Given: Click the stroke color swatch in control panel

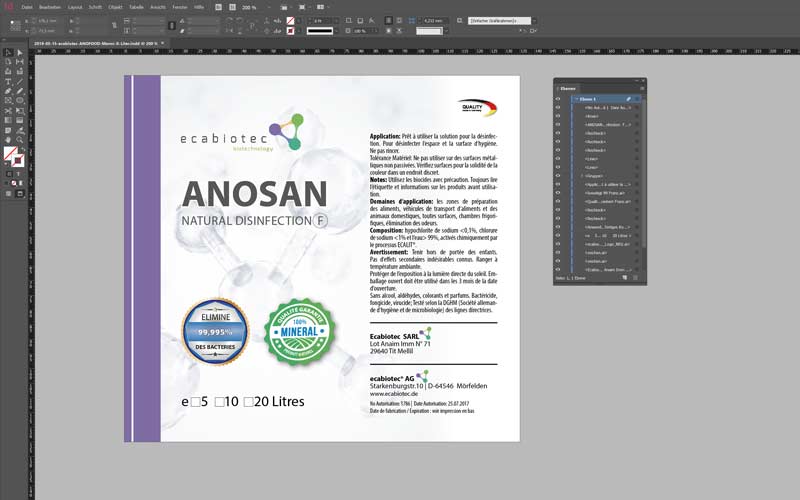Looking at the screenshot, I should [290, 31].
